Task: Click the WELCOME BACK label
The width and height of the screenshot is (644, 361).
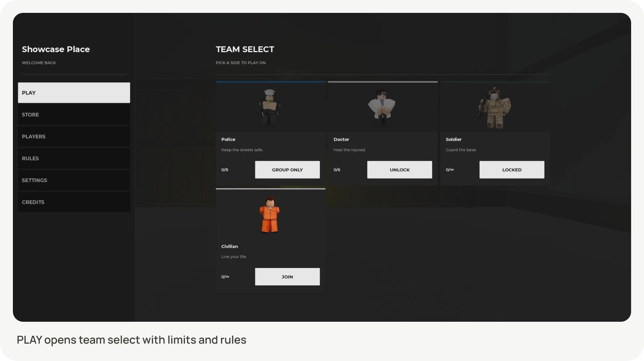Action: point(39,63)
